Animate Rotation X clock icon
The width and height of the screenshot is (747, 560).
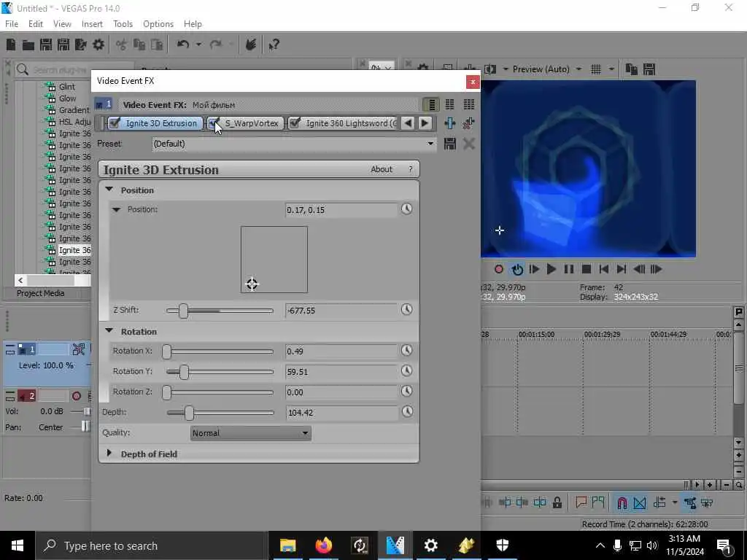coord(406,351)
